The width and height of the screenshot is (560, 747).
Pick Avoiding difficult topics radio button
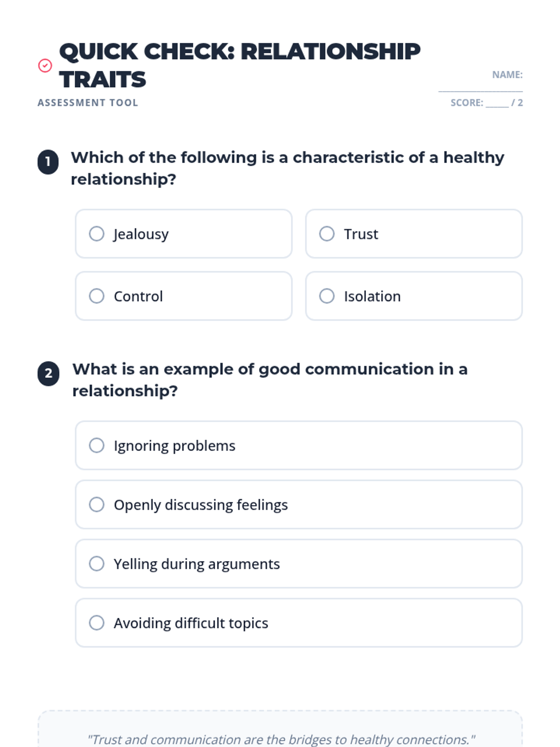click(x=97, y=623)
